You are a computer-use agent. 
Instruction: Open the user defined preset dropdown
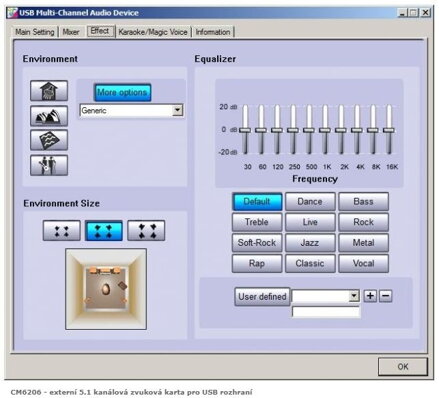(x=354, y=296)
